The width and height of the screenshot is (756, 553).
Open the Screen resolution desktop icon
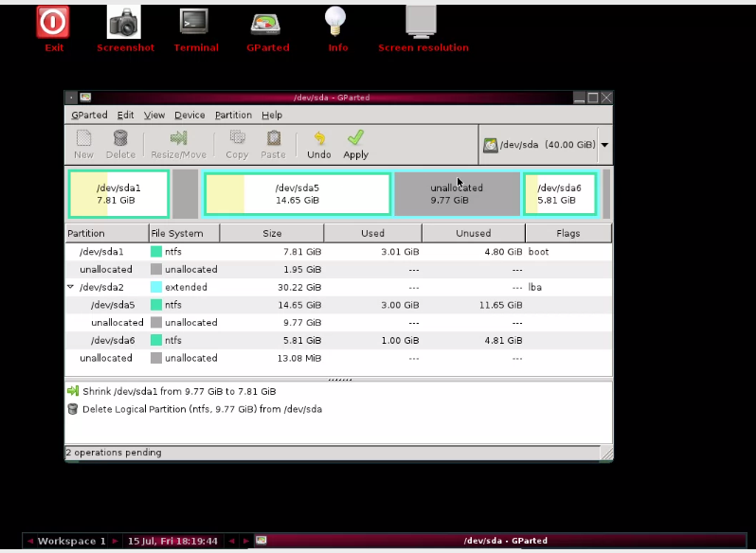[421, 22]
